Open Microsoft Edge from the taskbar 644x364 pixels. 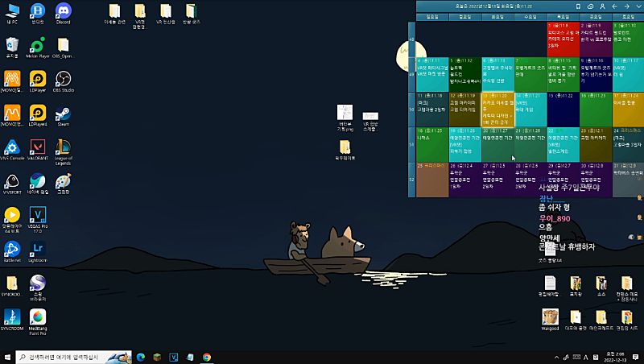[x=139, y=357]
